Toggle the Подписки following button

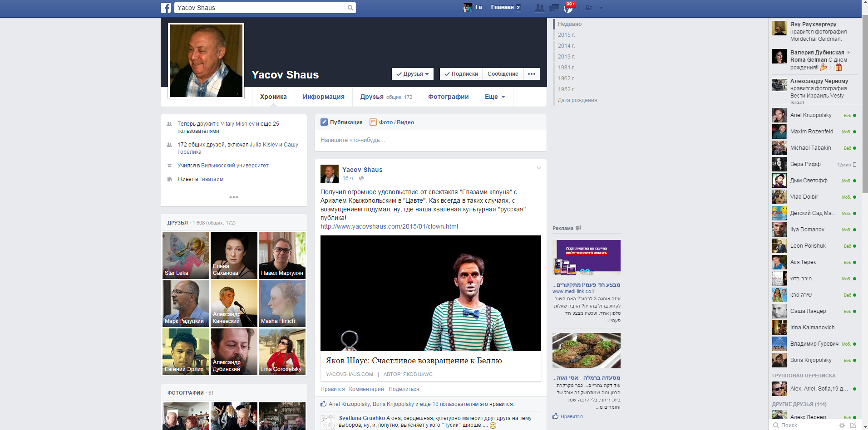pyautogui.click(x=461, y=74)
